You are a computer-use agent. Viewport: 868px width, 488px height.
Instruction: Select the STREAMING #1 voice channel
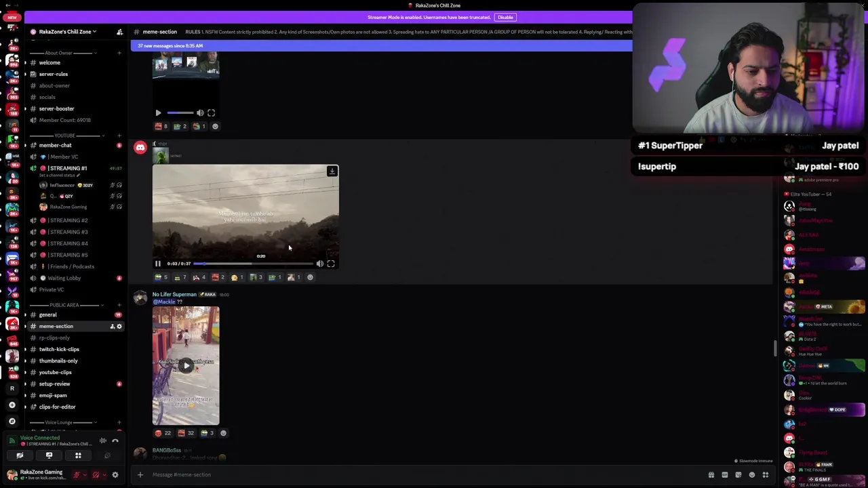pyautogui.click(x=66, y=168)
